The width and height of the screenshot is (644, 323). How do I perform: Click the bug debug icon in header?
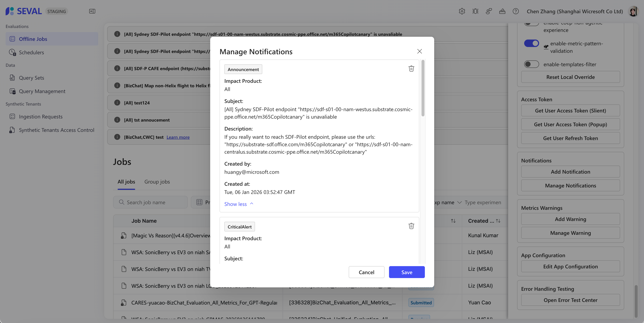click(475, 11)
